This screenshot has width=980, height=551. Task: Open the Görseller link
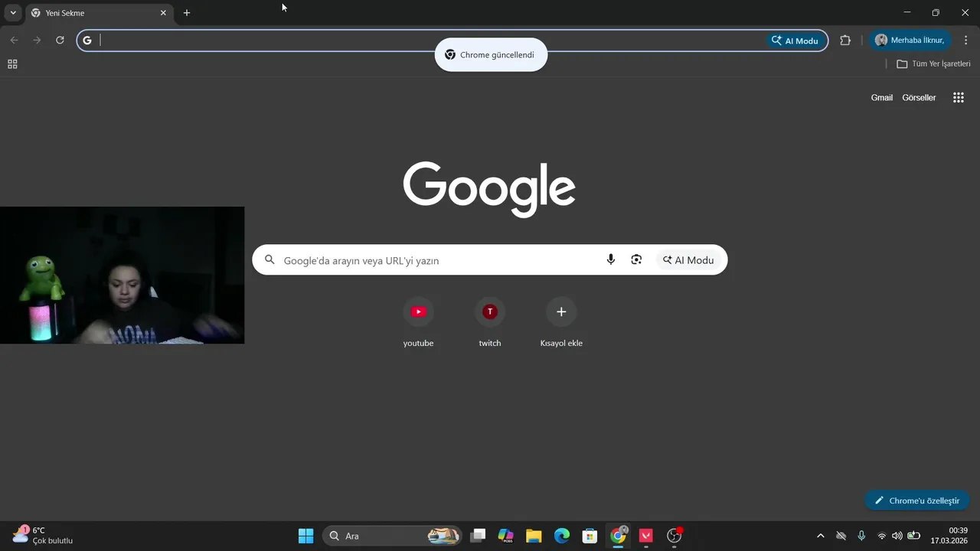coord(919,98)
